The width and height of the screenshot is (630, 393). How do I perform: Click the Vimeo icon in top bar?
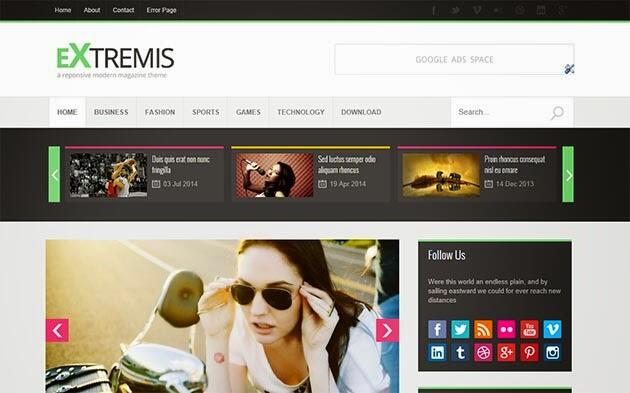[477, 10]
